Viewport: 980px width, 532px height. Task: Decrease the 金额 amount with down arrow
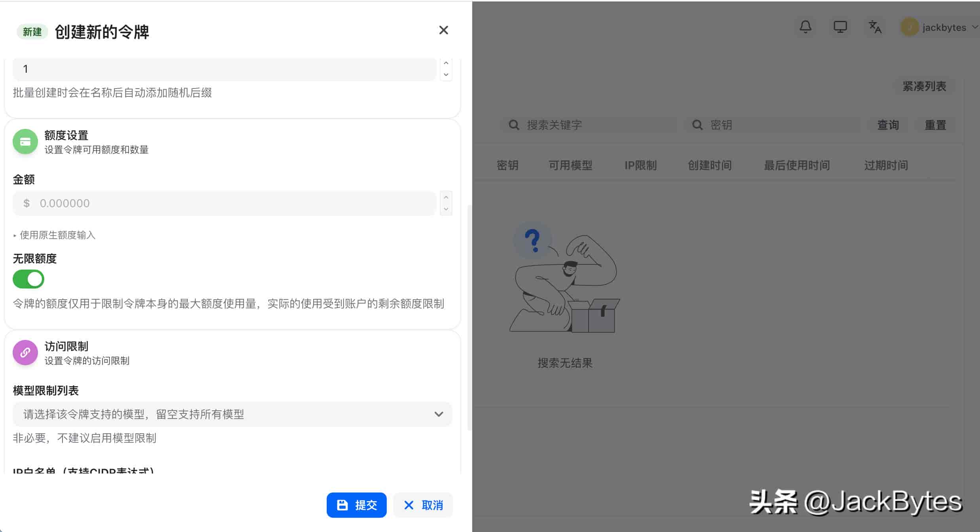[446, 209]
